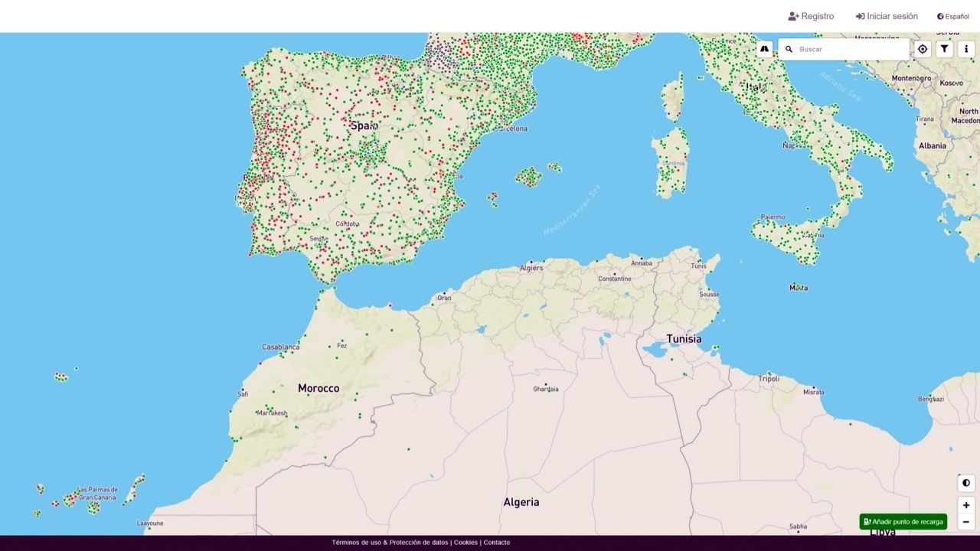
Task: Click the Constantine city label
Action: pyautogui.click(x=615, y=279)
